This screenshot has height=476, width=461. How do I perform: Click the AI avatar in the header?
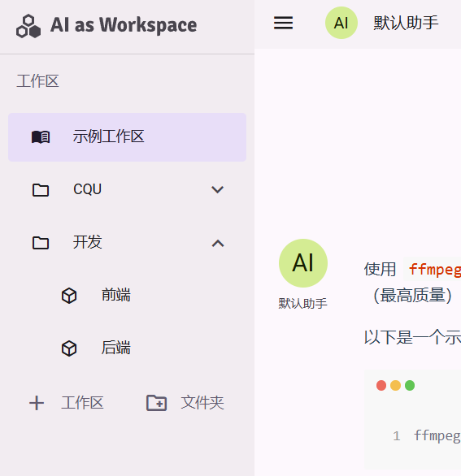coord(341,23)
